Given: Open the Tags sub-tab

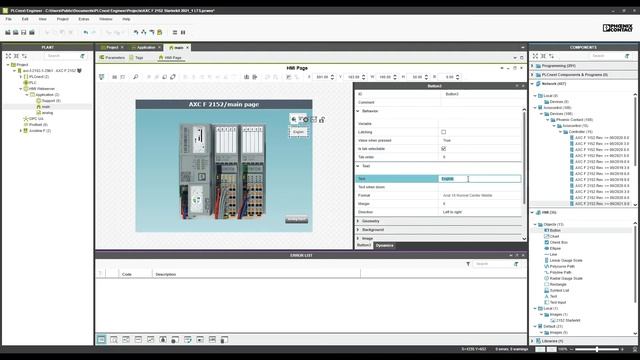Looking at the screenshot, I should pos(137,58).
